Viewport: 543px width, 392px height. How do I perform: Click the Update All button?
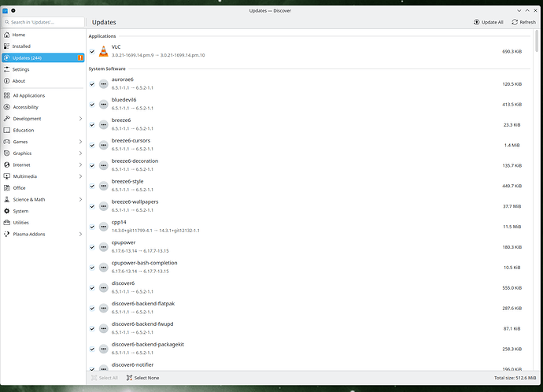[x=488, y=22]
